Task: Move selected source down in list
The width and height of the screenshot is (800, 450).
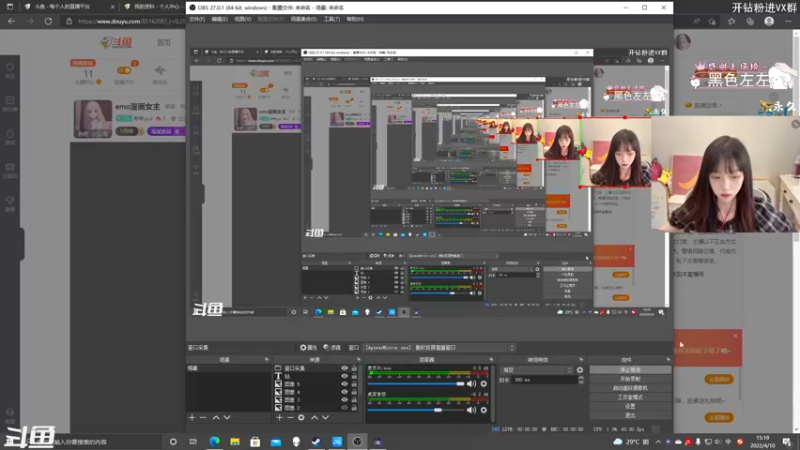Action: [325, 417]
